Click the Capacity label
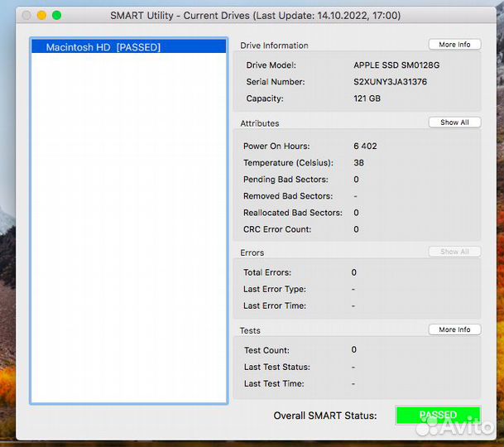This screenshot has width=504, height=447. coord(265,99)
